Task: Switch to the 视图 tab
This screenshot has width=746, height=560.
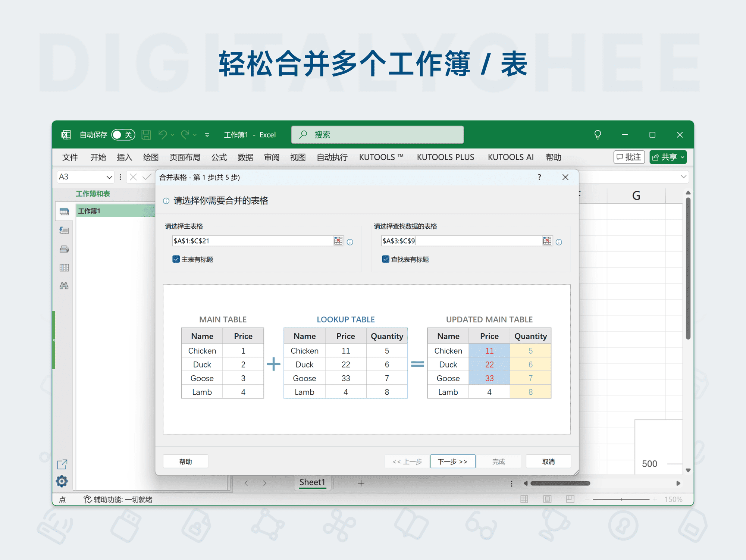Action: 298,157
